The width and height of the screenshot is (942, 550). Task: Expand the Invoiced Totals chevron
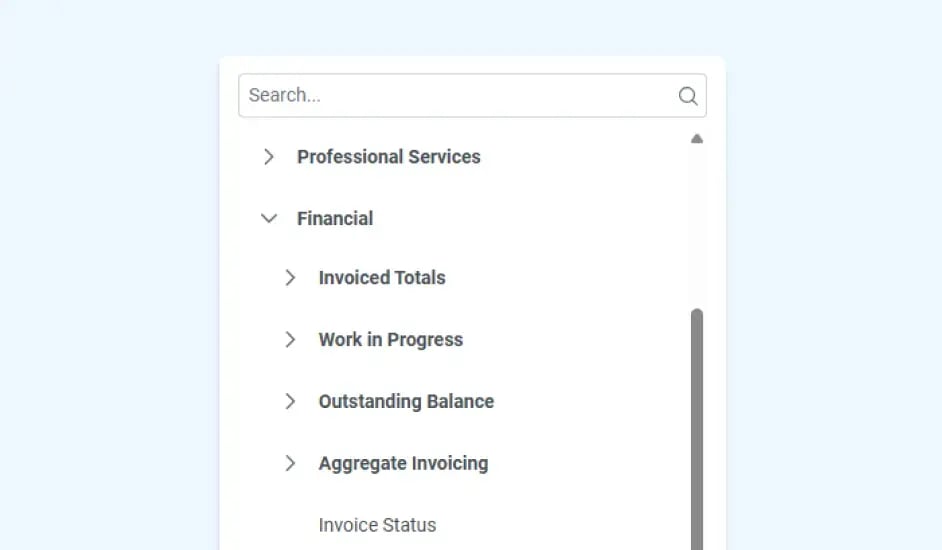290,278
